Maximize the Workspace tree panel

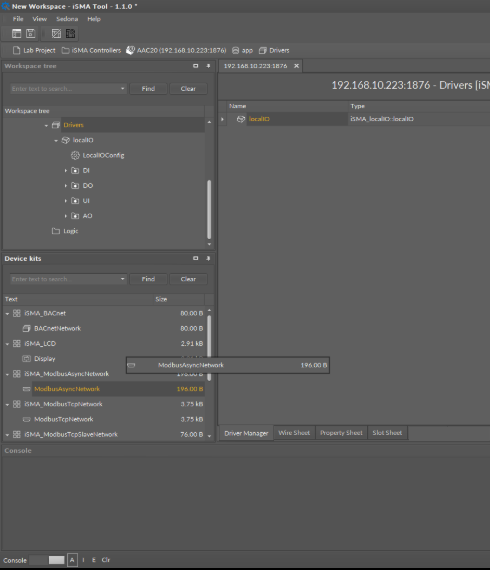(196, 66)
